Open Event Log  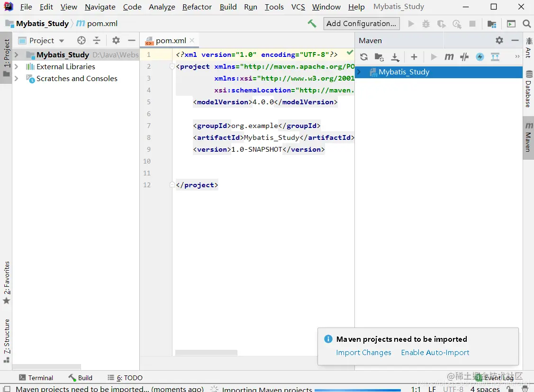pyautogui.click(x=495, y=377)
